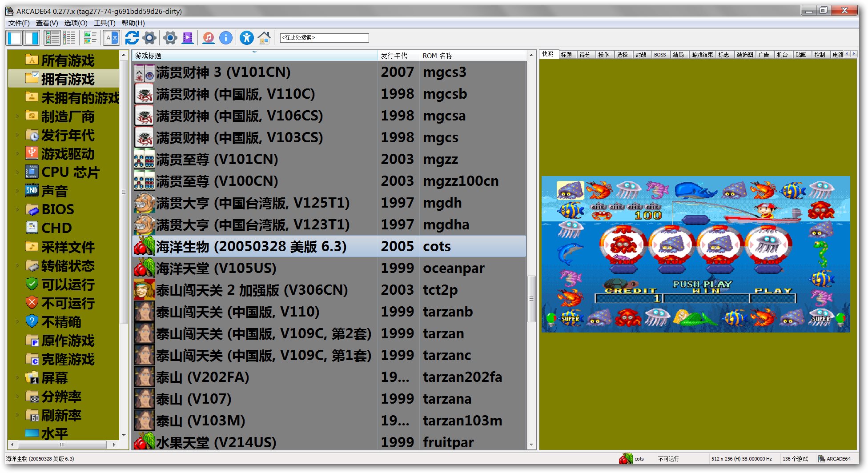Screen dimensions: 868x473
Task: Sort list by 发行年代 column header
Action: (398, 56)
